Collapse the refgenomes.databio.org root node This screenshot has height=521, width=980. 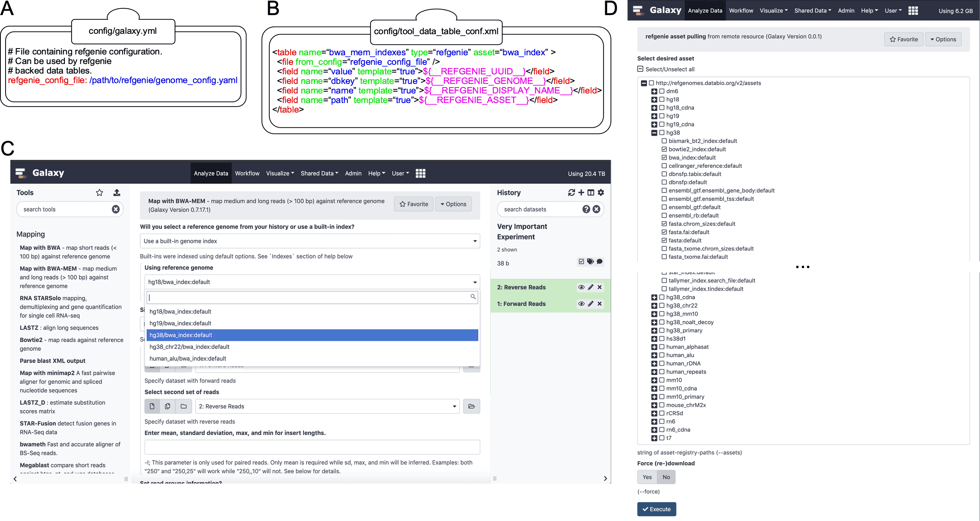(x=644, y=83)
